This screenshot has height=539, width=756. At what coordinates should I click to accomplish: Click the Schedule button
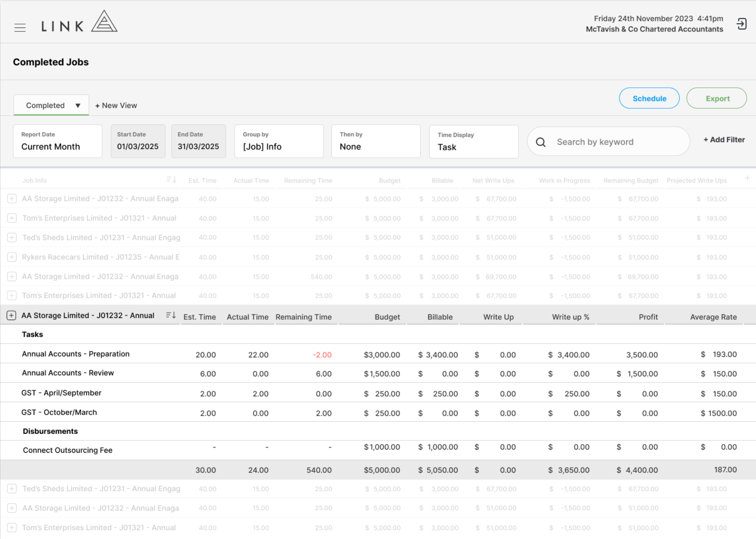pyautogui.click(x=649, y=98)
